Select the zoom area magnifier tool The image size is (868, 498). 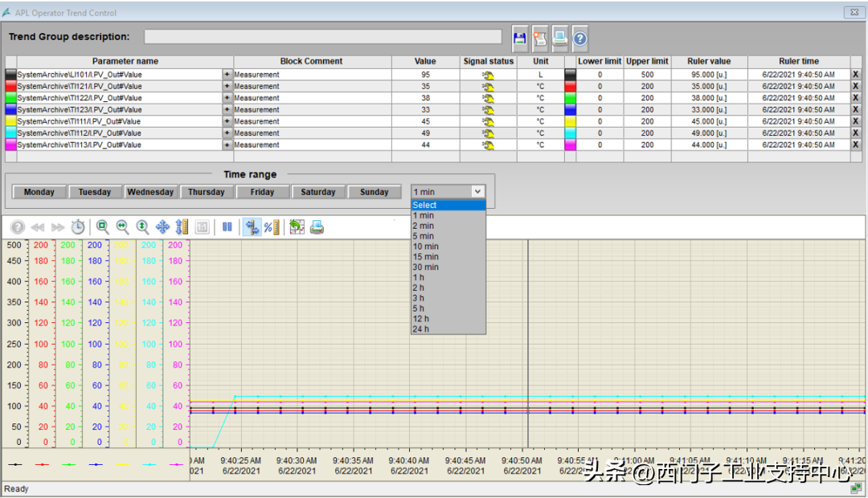[103, 227]
